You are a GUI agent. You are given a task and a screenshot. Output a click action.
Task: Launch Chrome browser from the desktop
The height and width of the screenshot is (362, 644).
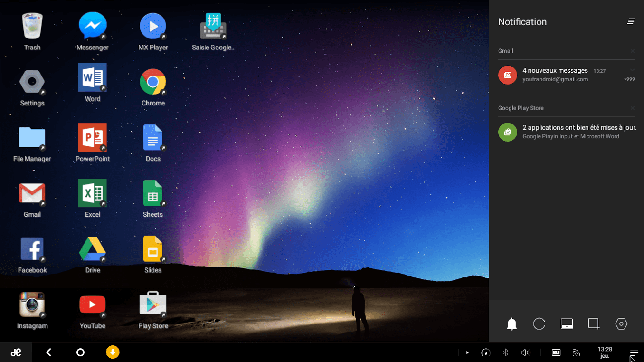(153, 82)
